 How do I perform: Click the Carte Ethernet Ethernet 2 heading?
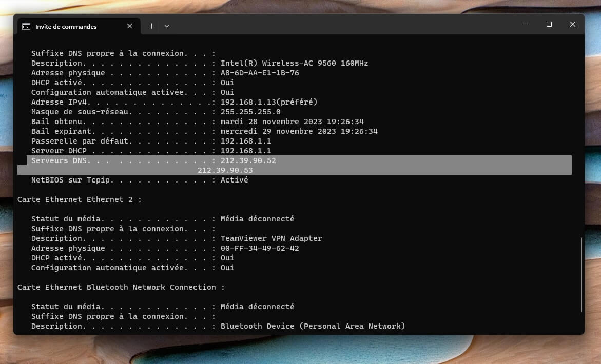point(80,199)
